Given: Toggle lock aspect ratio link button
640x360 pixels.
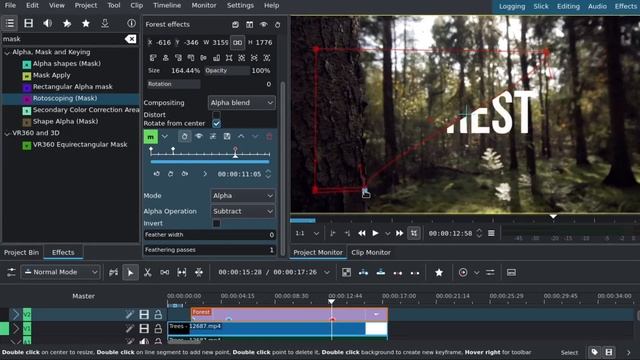Looking at the screenshot, I should tap(238, 42).
